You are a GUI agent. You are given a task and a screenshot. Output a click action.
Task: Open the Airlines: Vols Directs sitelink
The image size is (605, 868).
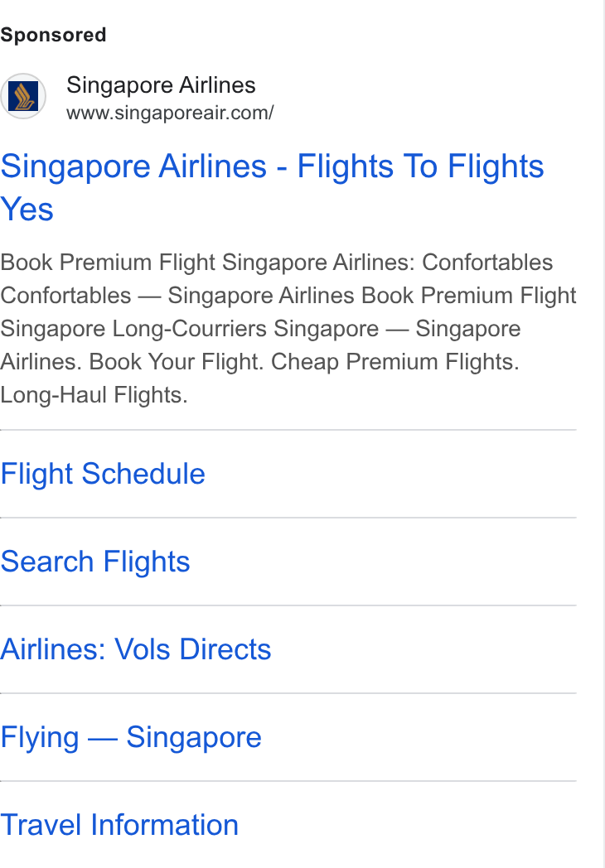136,649
